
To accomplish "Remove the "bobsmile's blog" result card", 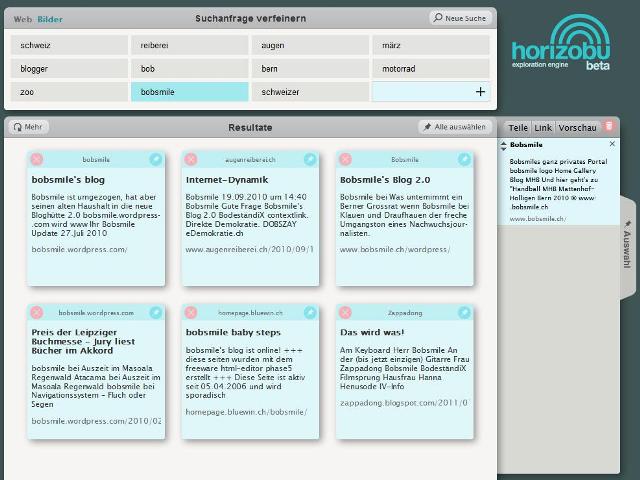I will tap(37, 159).
